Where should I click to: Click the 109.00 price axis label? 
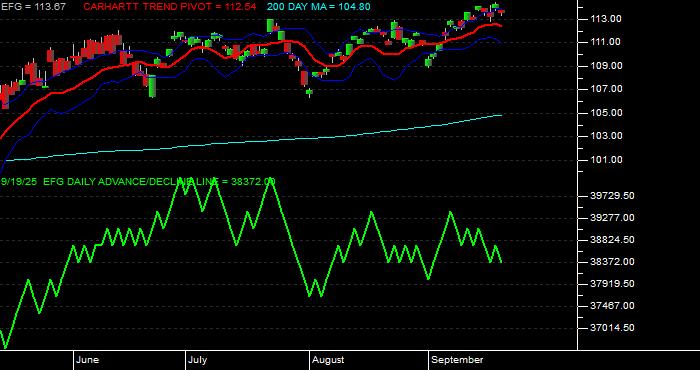(605, 66)
